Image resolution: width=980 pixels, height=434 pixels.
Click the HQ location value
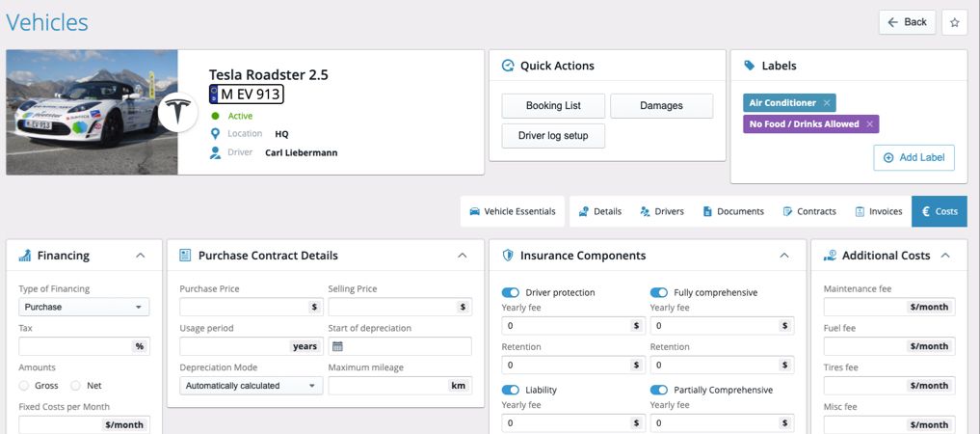click(x=282, y=134)
